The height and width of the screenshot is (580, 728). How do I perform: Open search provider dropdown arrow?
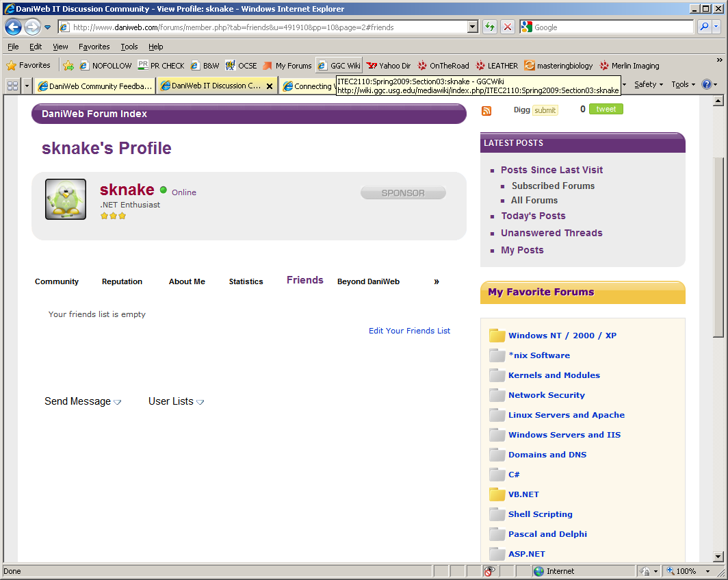click(716, 27)
